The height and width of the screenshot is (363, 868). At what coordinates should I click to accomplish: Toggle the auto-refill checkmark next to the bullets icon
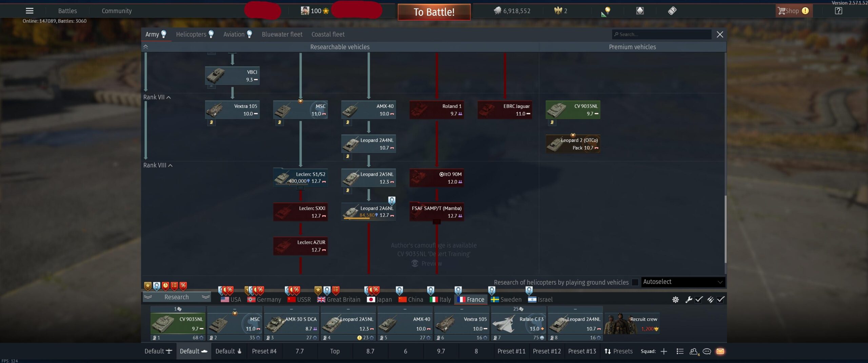[721, 300]
